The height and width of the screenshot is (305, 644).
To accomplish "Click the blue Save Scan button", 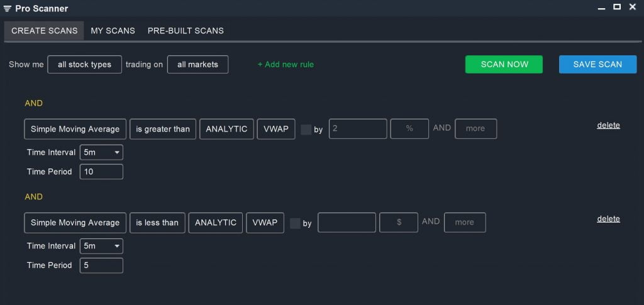I will click(x=597, y=64).
